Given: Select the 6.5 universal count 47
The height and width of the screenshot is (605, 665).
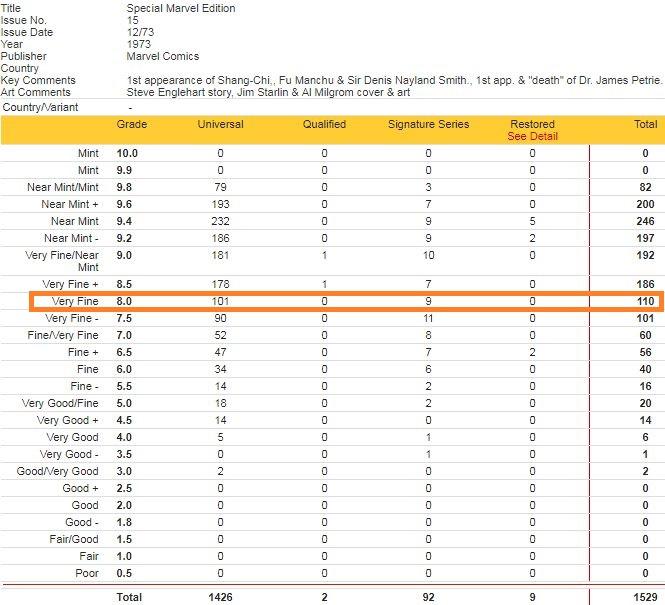Looking at the screenshot, I should (x=221, y=352).
